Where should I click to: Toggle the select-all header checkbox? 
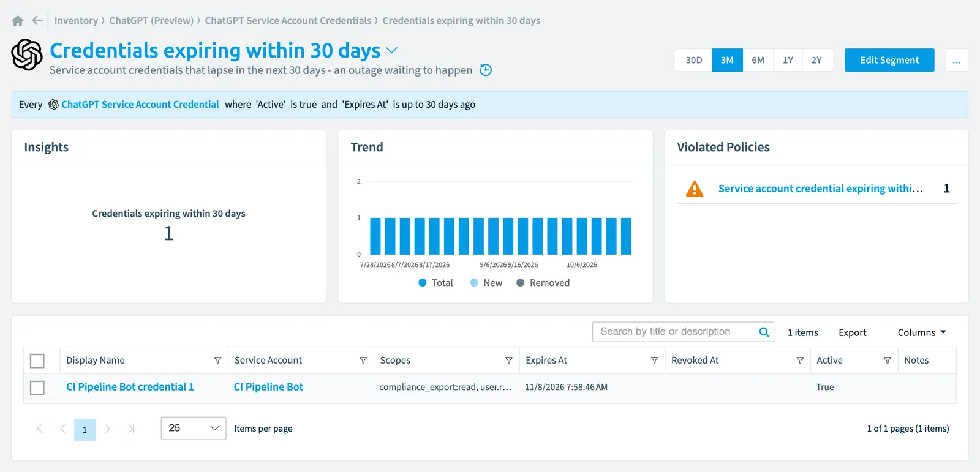[37, 361]
